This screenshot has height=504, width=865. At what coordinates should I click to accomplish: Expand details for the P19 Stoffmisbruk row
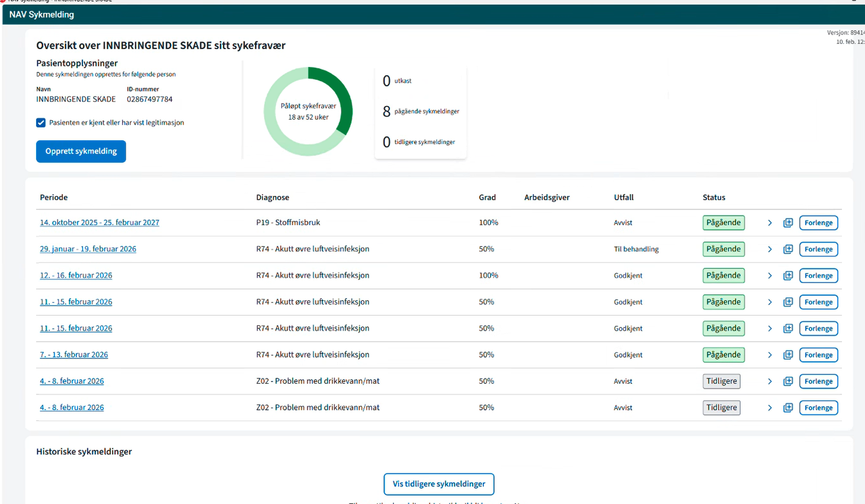point(770,223)
